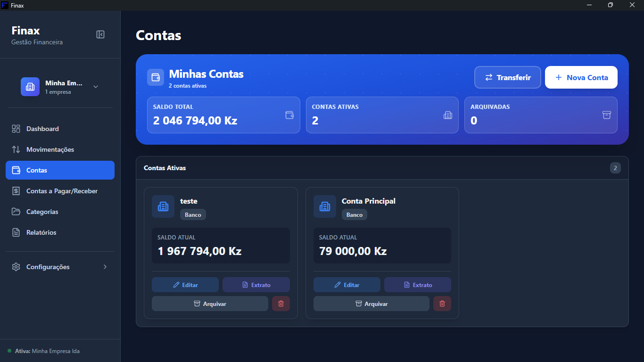The height and width of the screenshot is (362, 644).
Task: Click the green active status dot
Action: click(x=9, y=351)
